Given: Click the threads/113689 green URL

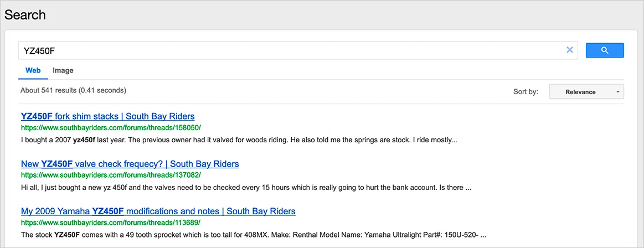Looking at the screenshot, I should (x=111, y=223).
